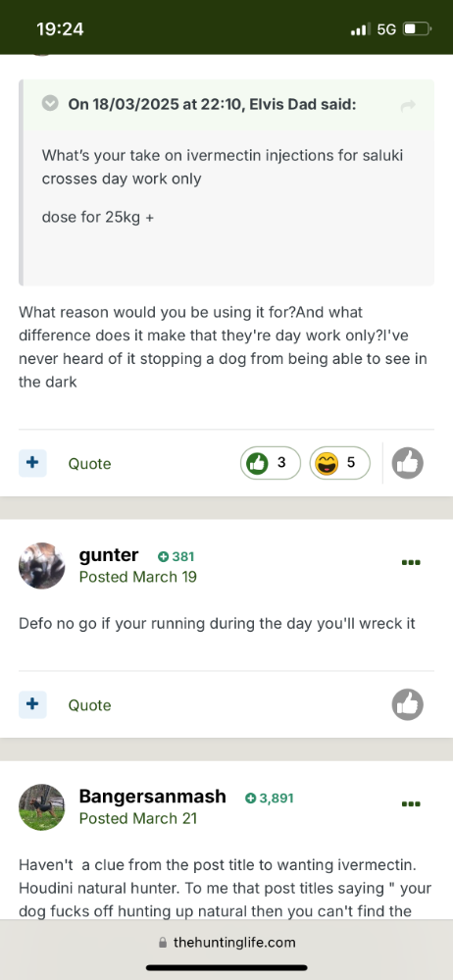Toggle multiquote plus on gunter's post
The width and height of the screenshot is (453, 980).
[x=32, y=704]
